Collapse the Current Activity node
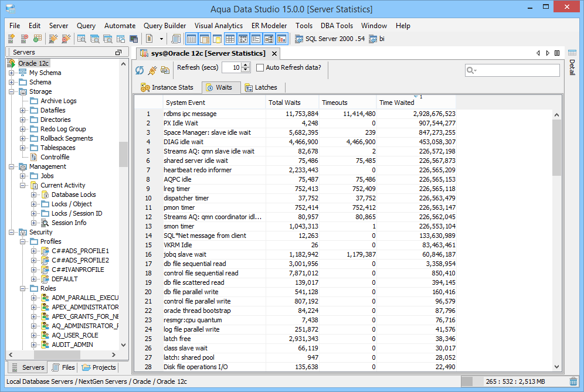This screenshot has width=584, height=392. 23,185
